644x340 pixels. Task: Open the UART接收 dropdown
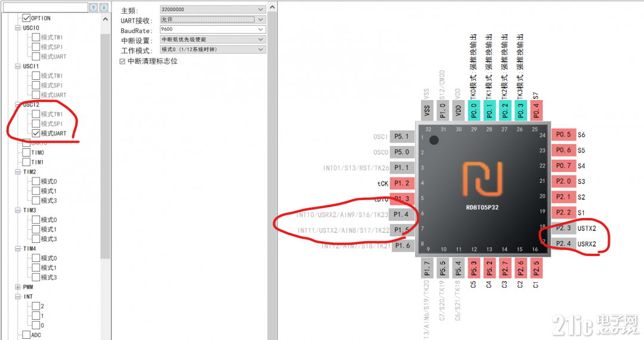click(x=213, y=19)
